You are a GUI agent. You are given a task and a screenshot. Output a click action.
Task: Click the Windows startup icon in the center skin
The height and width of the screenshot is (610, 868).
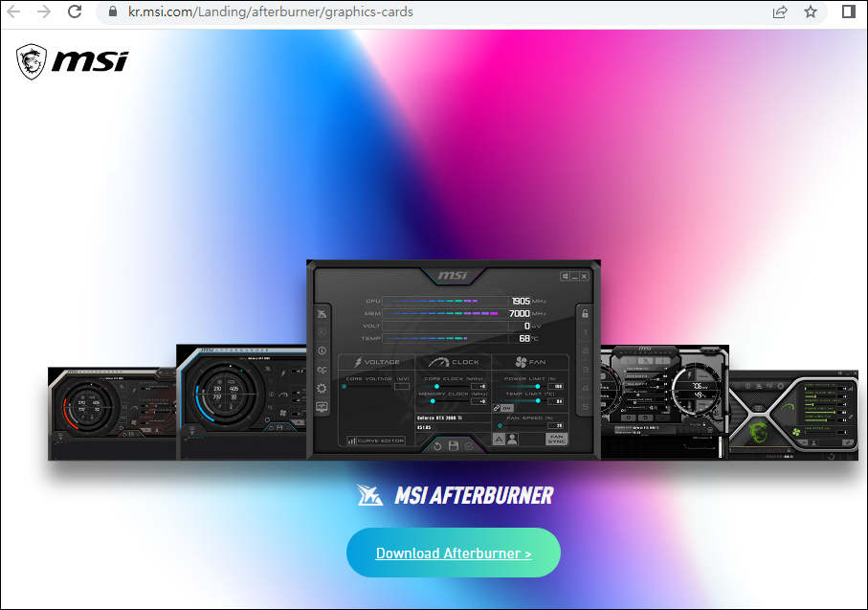pos(566,276)
